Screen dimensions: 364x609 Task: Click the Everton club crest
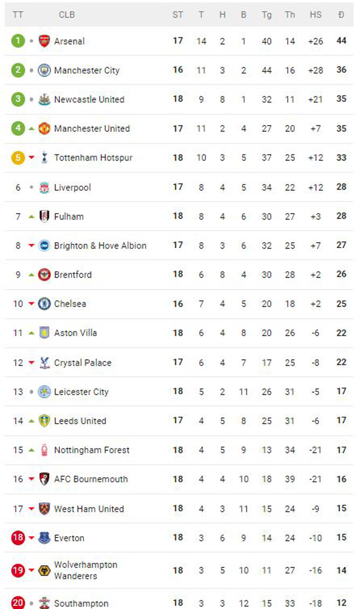click(44, 538)
